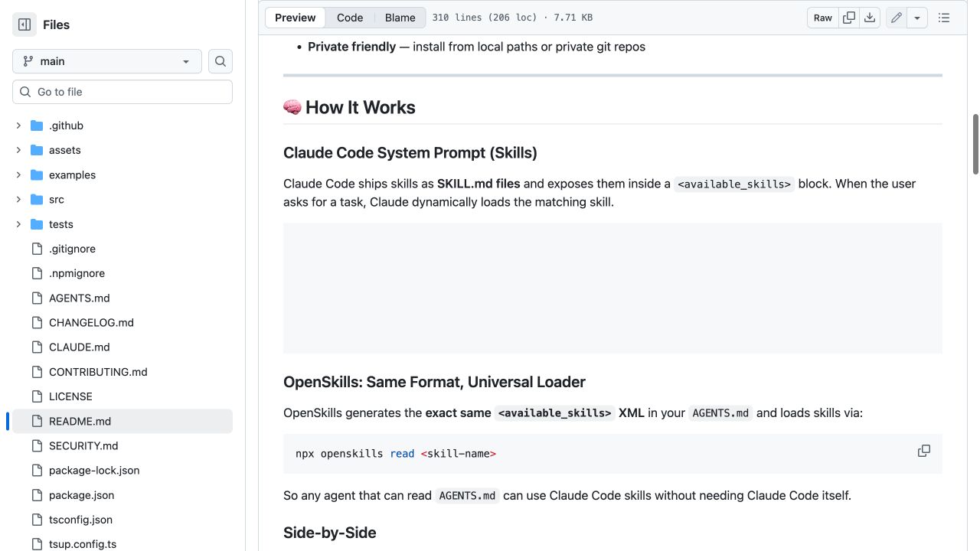The width and height of the screenshot is (980, 551).
Task: Open CHANGELOG.md in the file tree
Action: click(91, 322)
